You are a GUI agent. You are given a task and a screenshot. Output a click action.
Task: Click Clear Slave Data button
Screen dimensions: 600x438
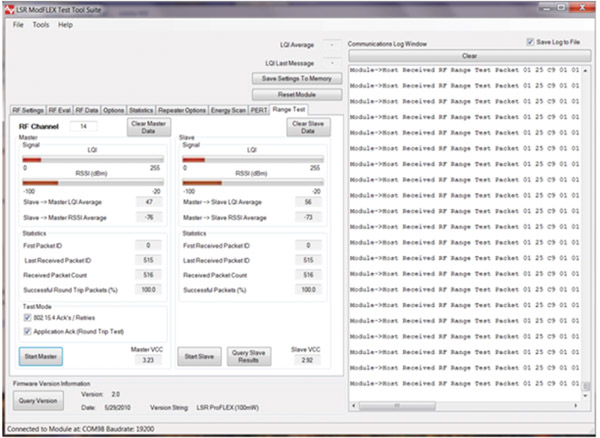coord(308,127)
